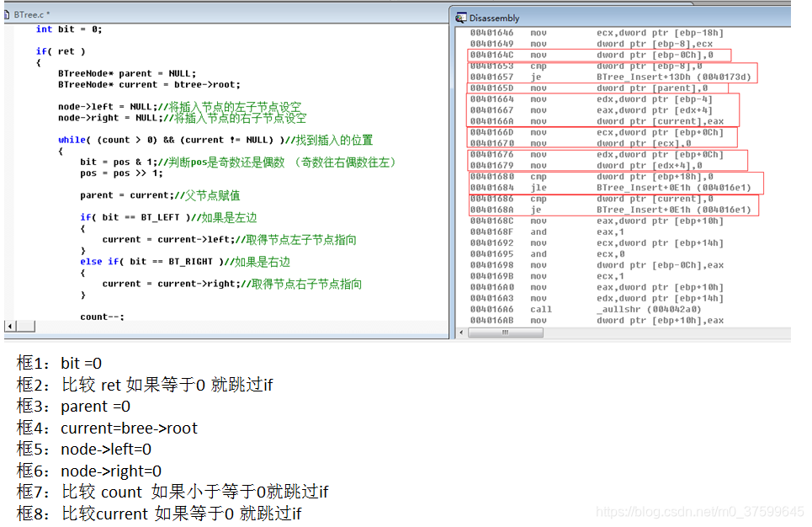Switch to the BTree.c * editor tab
This screenshot has height=527, width=812.
[x=32, y=14]
